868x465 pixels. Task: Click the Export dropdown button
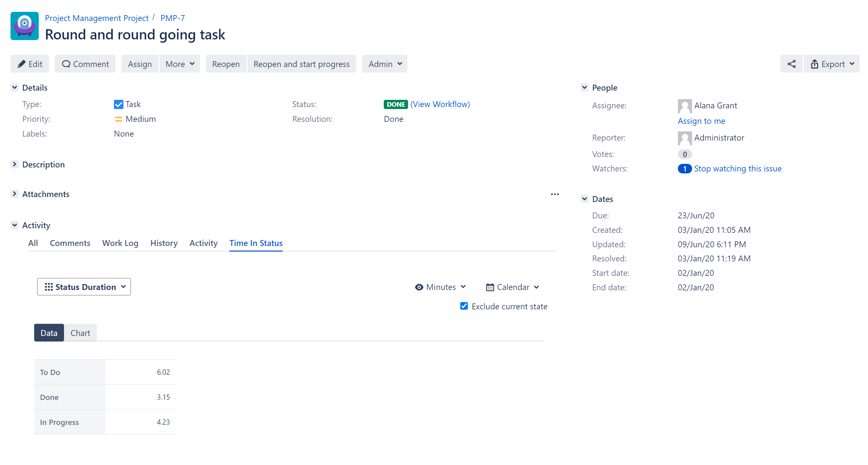[832, 64]
